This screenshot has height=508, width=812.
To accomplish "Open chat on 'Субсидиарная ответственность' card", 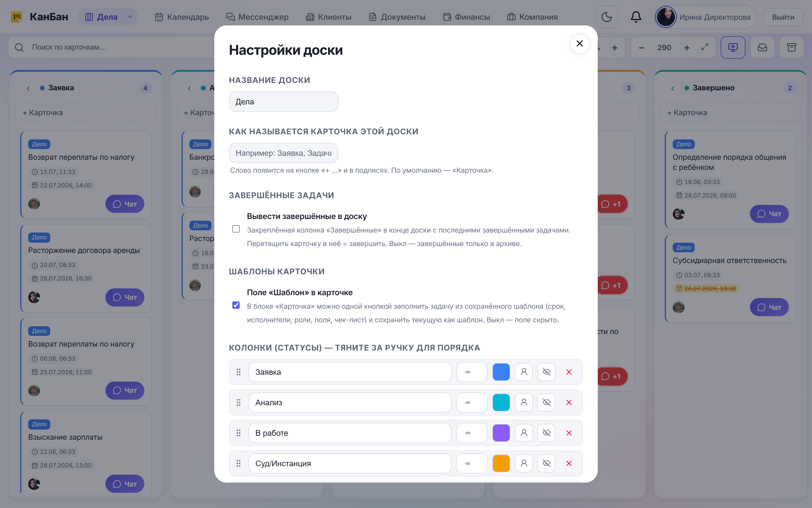I will pos(769,307).
